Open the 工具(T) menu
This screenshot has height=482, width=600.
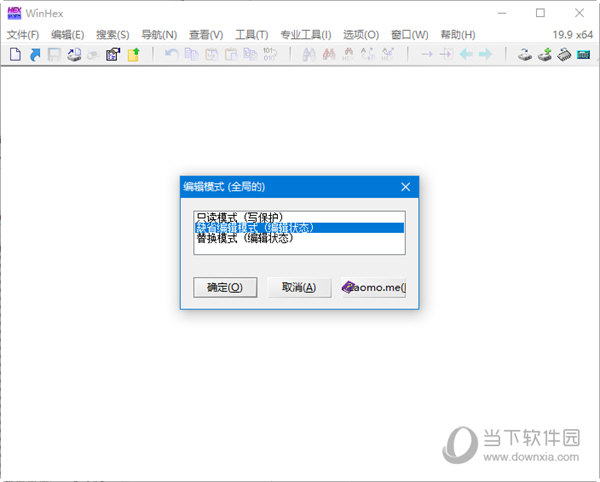pyautogui.click(x=251, y=35)
